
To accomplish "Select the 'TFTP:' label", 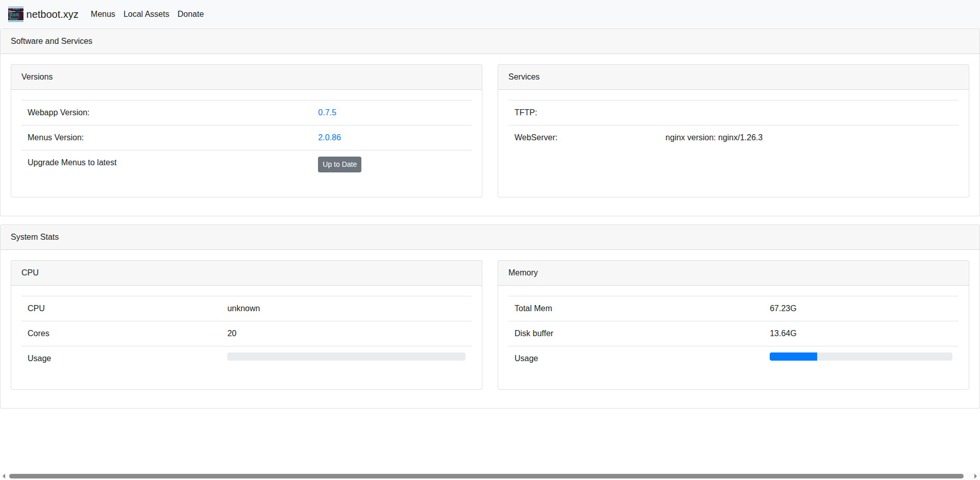I will 526,113.
